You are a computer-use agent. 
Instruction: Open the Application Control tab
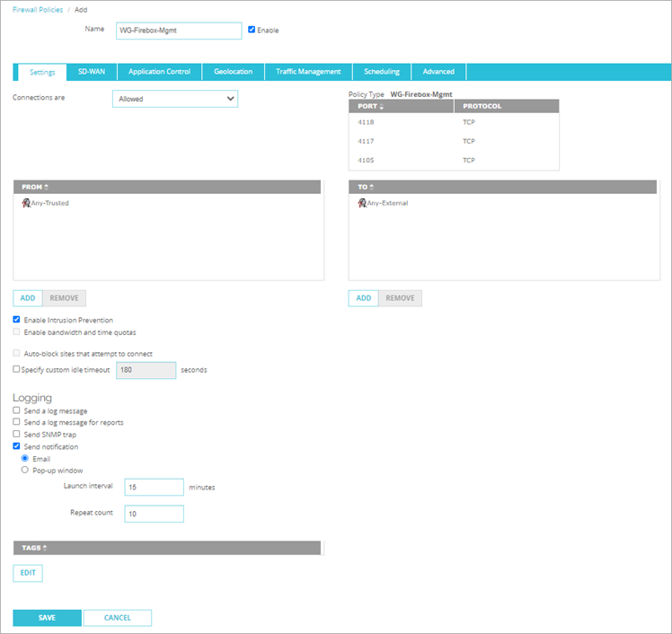pos(159,72)
